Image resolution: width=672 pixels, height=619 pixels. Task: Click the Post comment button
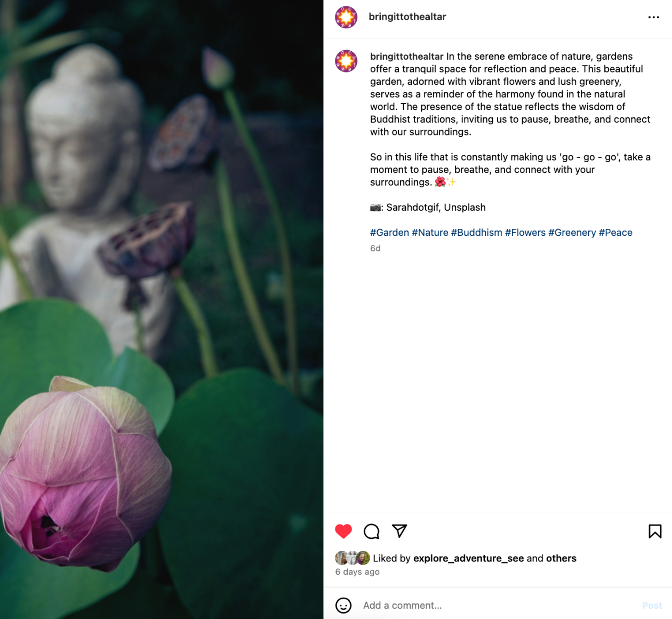(652, 605)
